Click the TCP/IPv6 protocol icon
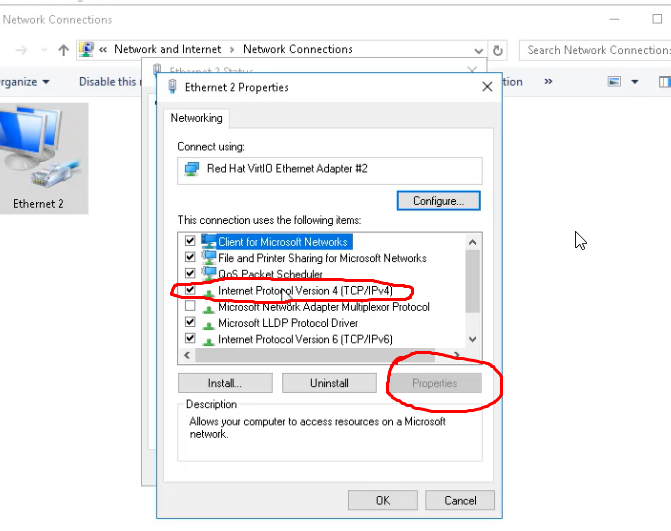 pyautogui.click(x=208, y=341)
